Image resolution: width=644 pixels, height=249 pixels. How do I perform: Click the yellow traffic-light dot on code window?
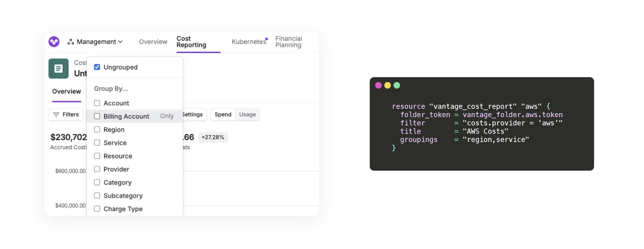click(x=387, y=85)
